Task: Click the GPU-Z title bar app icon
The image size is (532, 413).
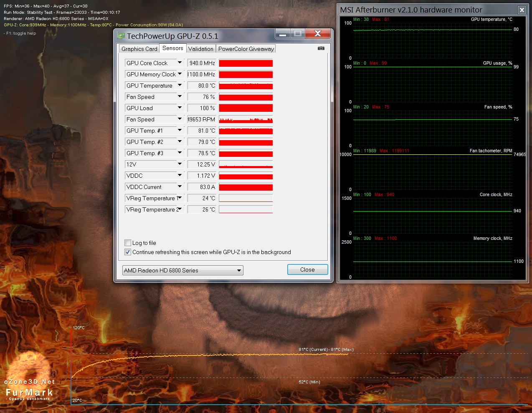Action: (x=121, y=36)
